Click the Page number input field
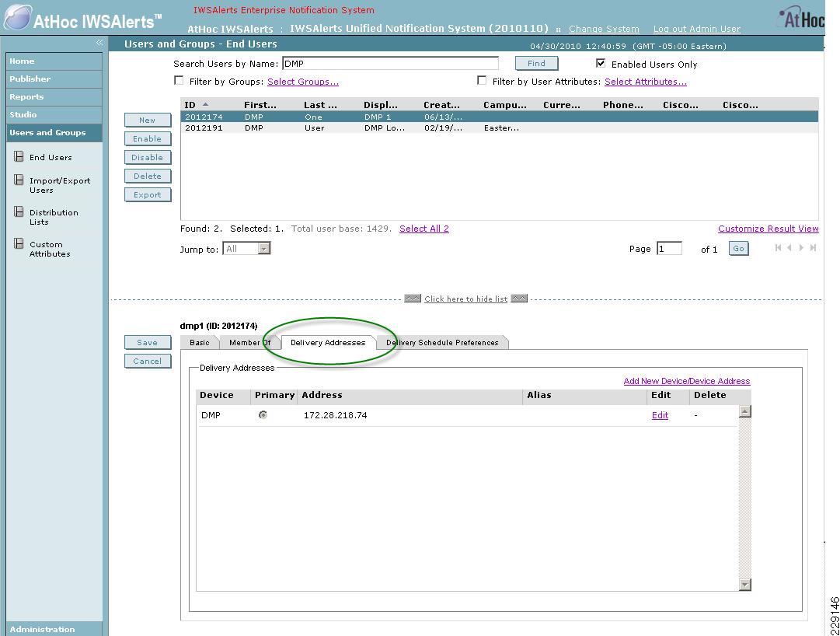The width and height of the screenshot is (840, 636). pyautogui.click(x=669, y=249)
